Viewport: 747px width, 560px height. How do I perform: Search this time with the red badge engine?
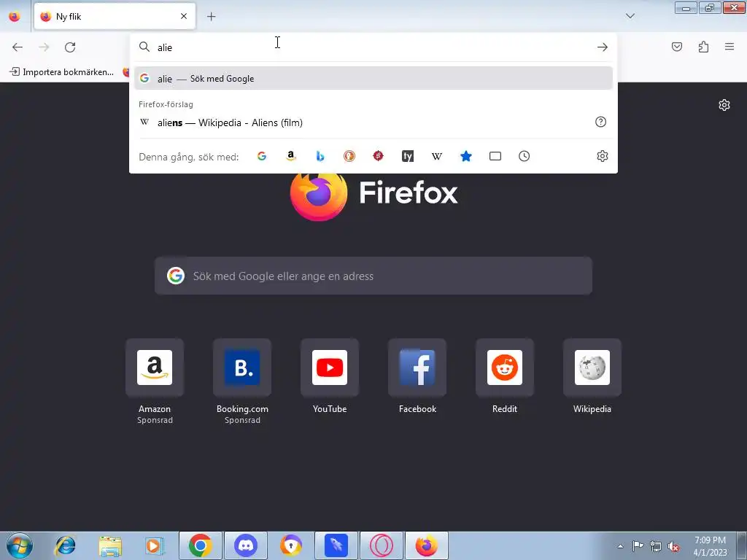[379, 156]
